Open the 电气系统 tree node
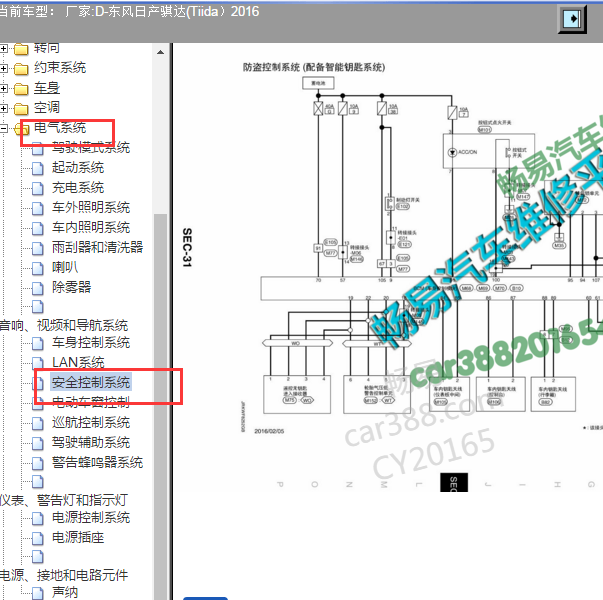Screen dimensions: 603x600 (x=60, y=128)
